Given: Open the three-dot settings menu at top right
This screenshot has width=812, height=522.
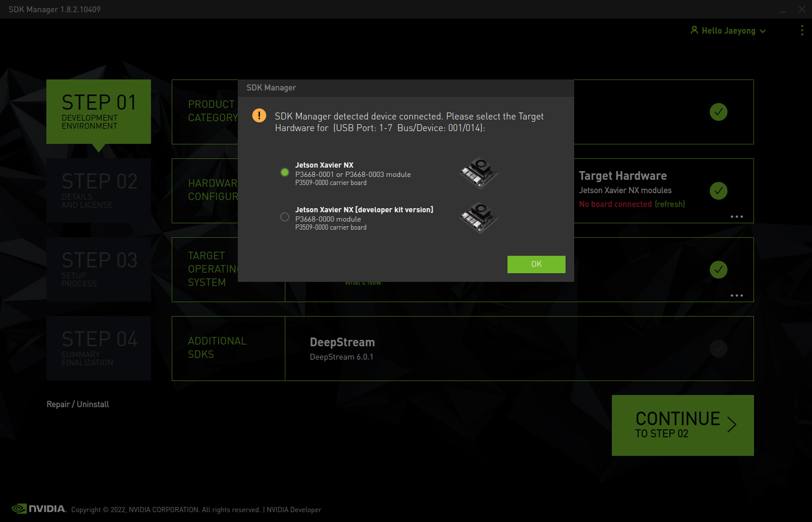Looking at the screenshot, I should [x=802, y=30].
